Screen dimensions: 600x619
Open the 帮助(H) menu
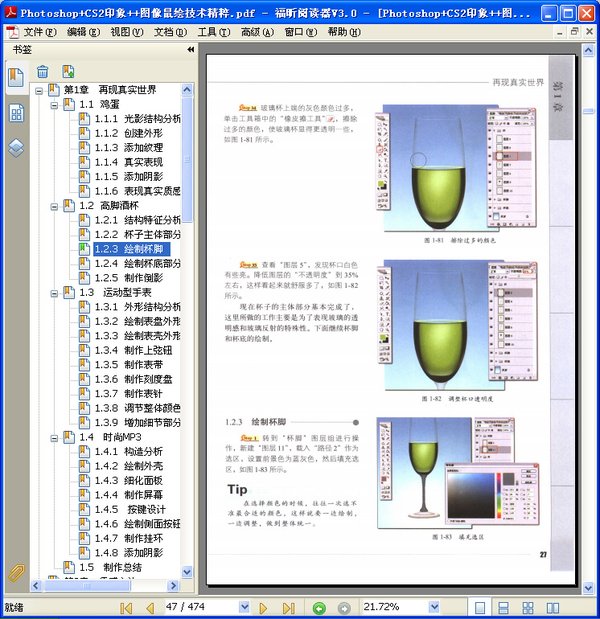point(344,32)
